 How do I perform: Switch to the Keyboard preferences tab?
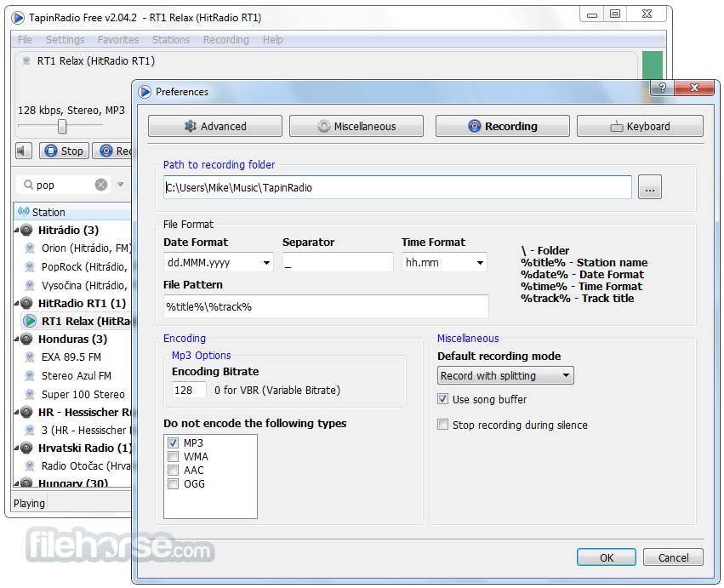click(x=640, y=126)
